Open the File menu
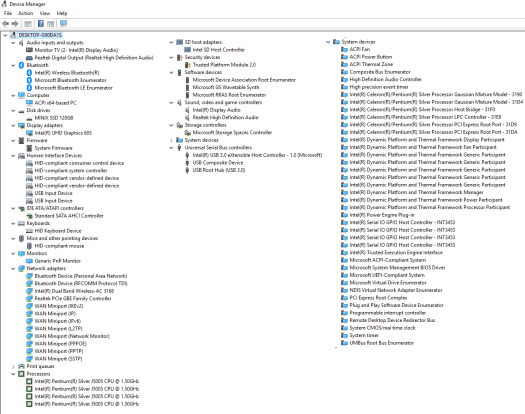 point(8,13)
